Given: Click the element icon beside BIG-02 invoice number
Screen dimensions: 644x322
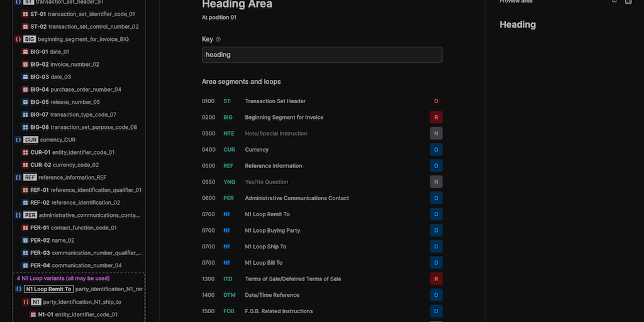Looking at the screenshot, I should (25, 64).
